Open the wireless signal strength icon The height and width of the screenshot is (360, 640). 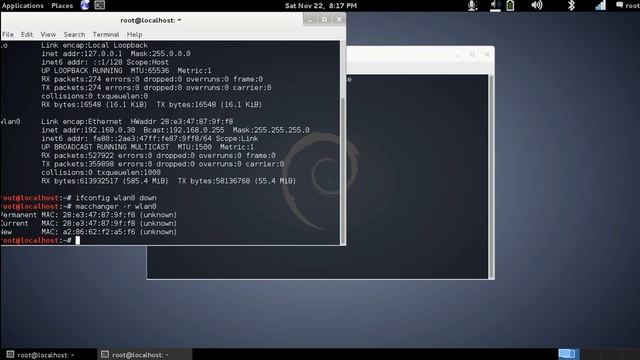[x=600, y=5]
